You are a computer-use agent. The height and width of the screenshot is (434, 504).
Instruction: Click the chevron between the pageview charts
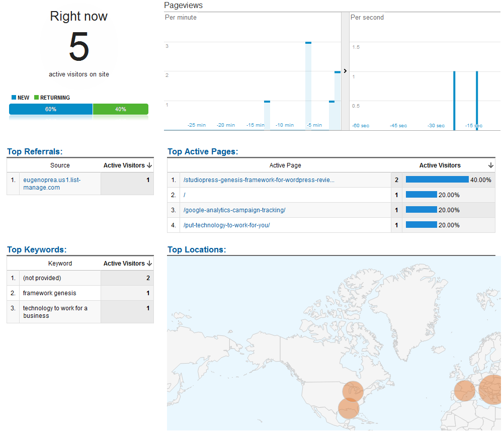tap(345, 71)
